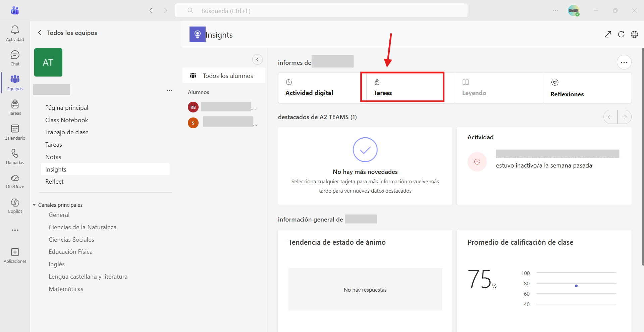The width and height of the screenshot is (644, 332).
Task: Return to Todos los equipos
Action: [68, 33]
